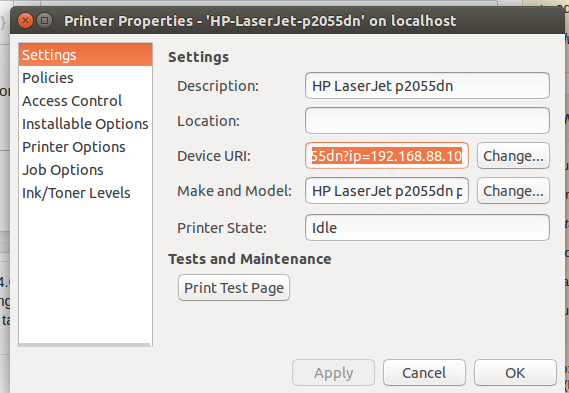Click the window maximize button in title bar
Image resolution: width=569 pixels, height=393 pixels.
point(45,21)
